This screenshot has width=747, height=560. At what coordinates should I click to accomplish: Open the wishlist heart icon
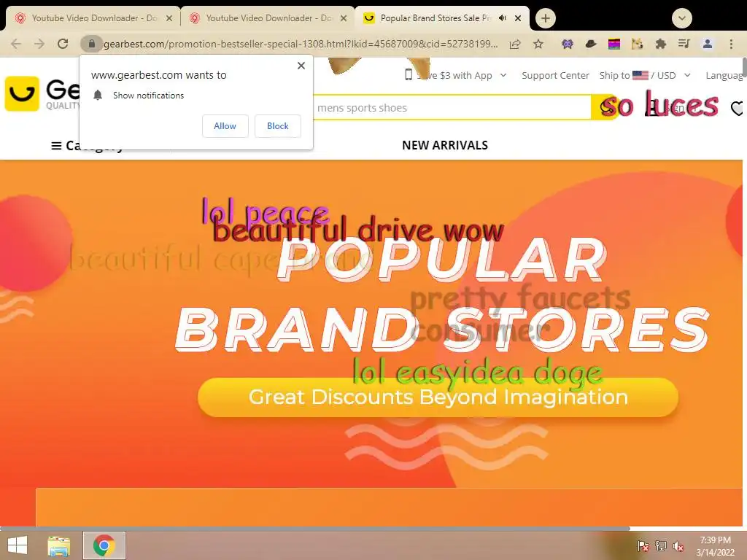pyautogui.click(x=738, y=108)
